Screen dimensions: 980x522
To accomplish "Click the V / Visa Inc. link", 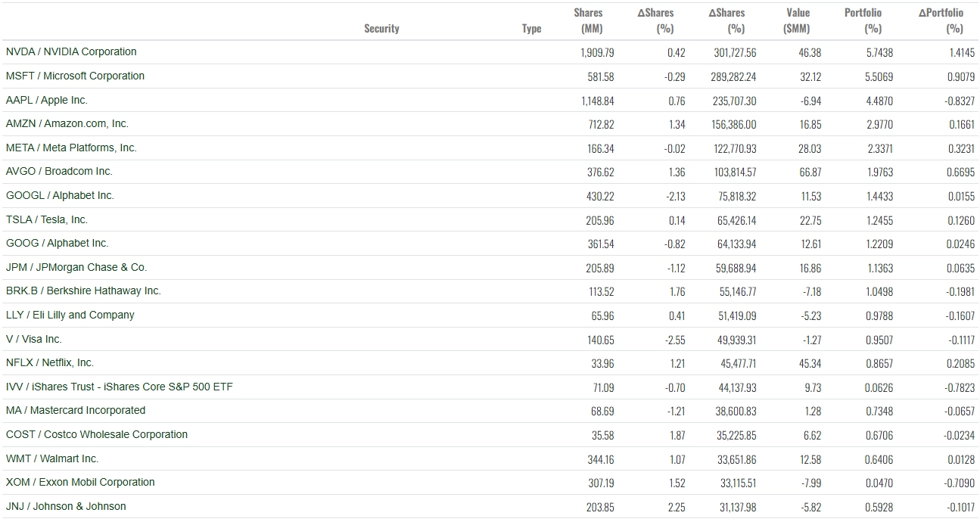I will click(34, 340).
